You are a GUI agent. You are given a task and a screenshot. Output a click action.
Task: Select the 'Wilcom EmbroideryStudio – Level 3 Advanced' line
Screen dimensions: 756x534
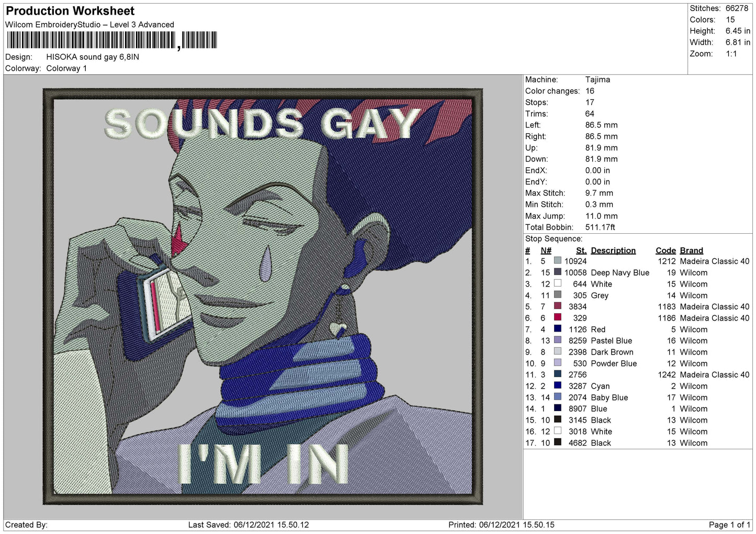[x=89, y=25]
